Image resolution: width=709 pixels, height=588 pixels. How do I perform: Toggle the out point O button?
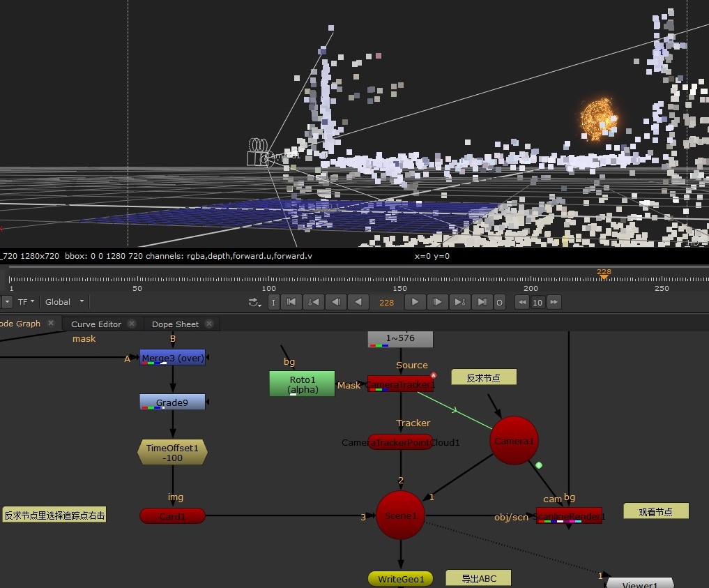pyautogui.click(x=499, y=302)
